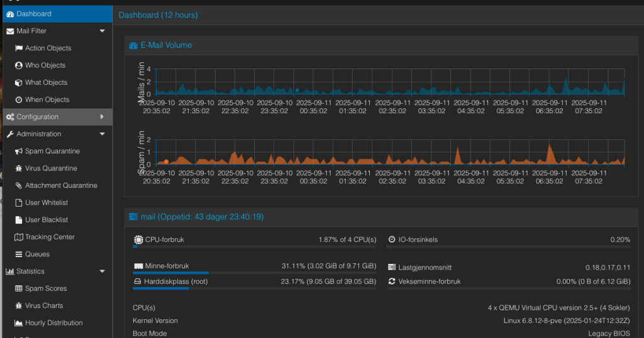Click the Who Objects user icon
This screenshot has width=644, height=338.
tap(19, 65)
